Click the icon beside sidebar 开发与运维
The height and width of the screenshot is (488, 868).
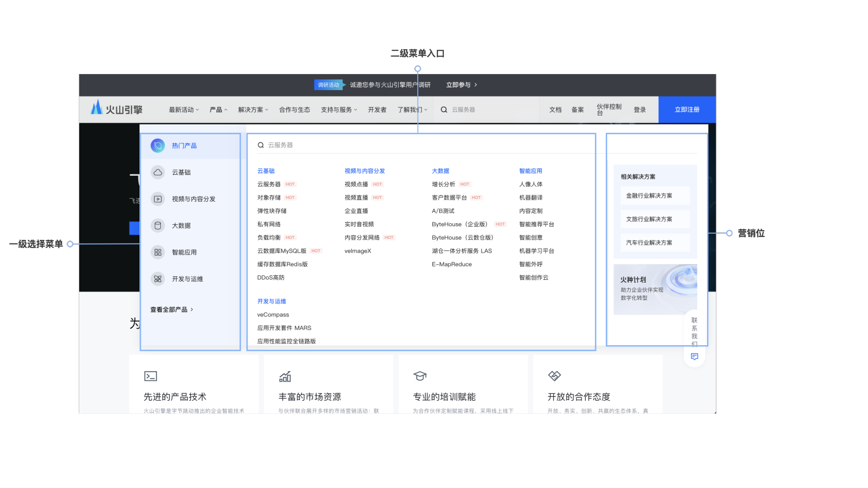[158, 279]
